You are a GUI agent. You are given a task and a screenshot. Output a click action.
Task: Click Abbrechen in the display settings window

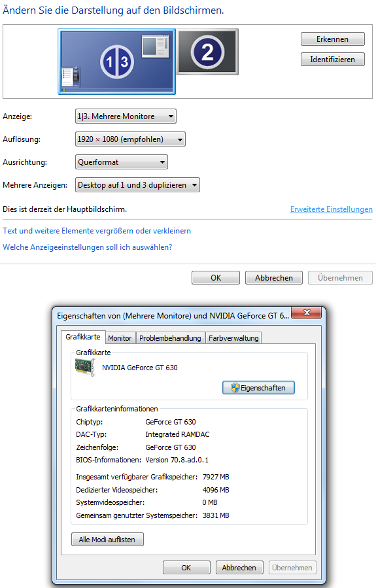(273, 278)
